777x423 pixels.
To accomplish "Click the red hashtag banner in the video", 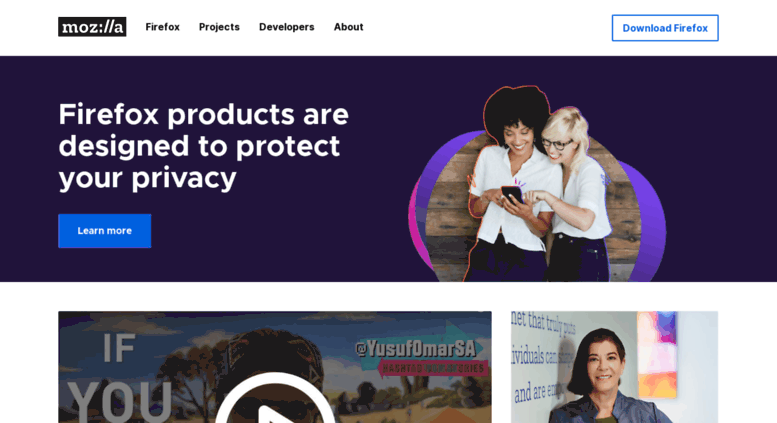I will 433,368.
